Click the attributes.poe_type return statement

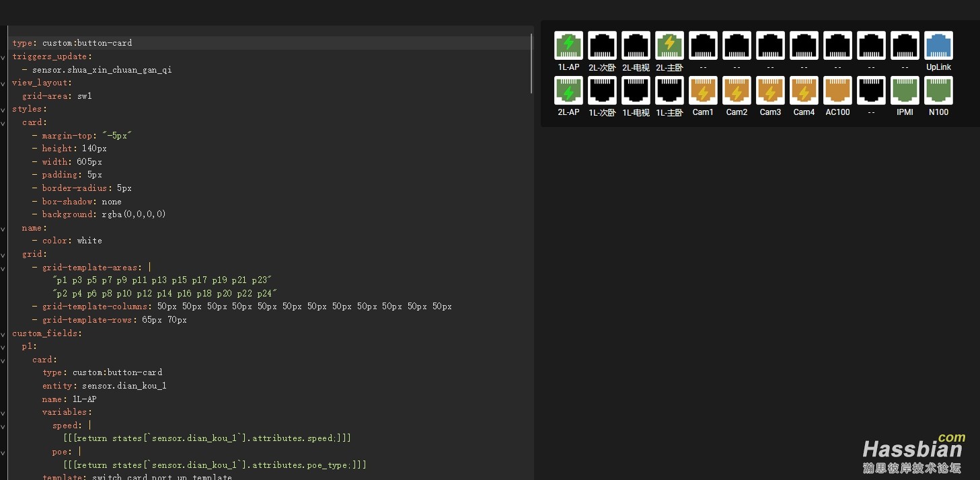[x=215, y=465]
